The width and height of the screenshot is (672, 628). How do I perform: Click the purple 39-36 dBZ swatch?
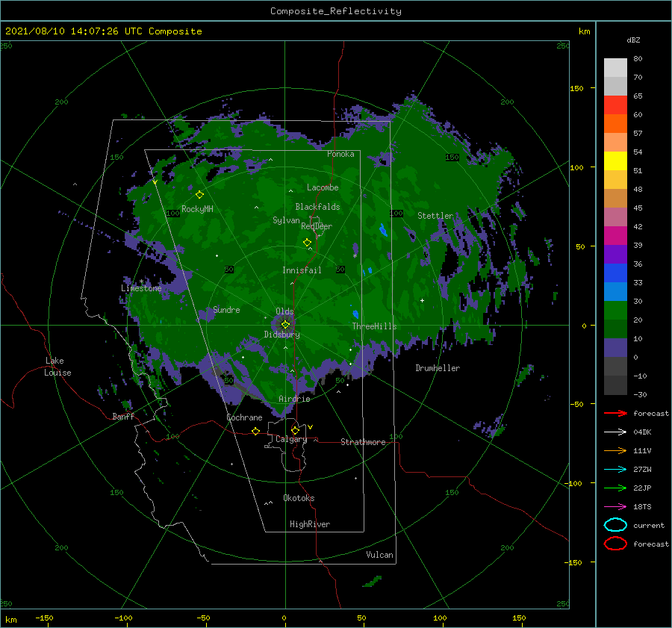pyautogui.click(x=615, y=255)
